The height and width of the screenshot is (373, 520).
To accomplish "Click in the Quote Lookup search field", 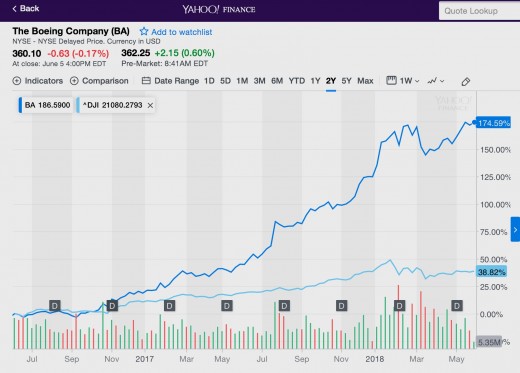I will [x=479, y=11].
